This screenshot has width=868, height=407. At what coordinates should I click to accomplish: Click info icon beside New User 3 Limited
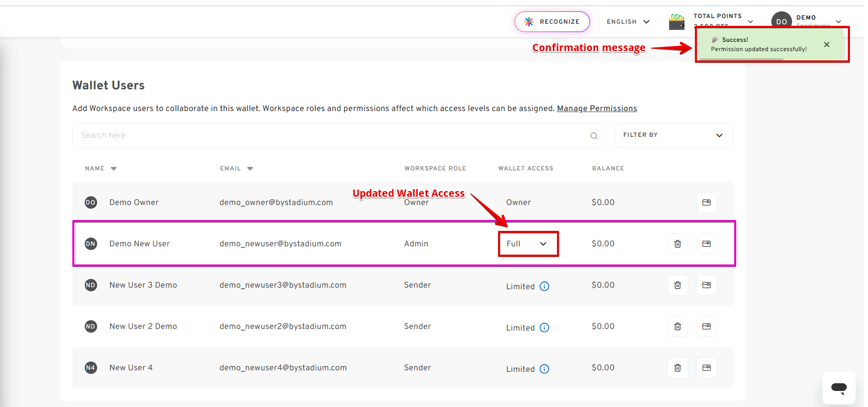click(x=545, y=286)
